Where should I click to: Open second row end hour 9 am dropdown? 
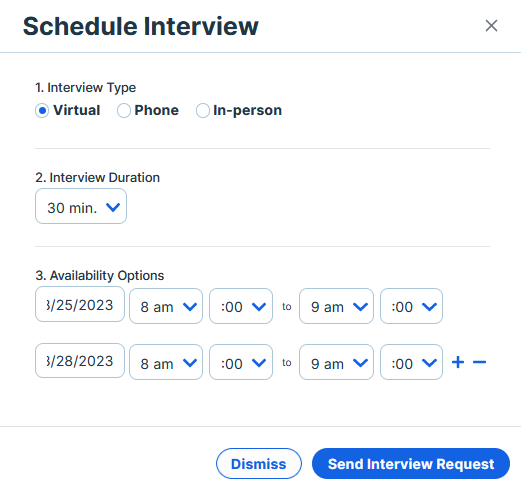coord(336,362)
